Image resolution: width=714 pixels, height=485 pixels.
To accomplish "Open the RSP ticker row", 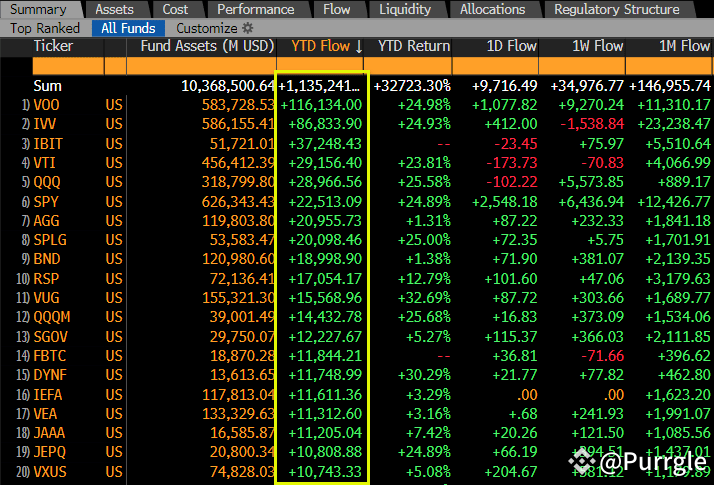I will tap(46, 279).
